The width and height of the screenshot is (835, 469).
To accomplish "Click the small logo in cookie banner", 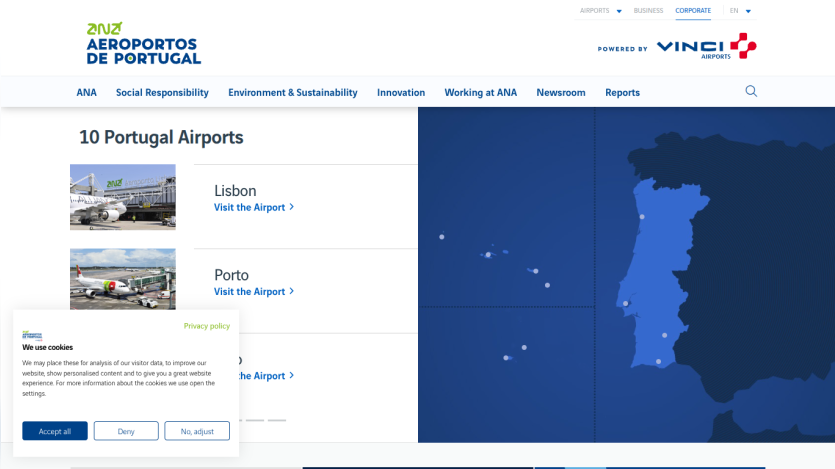I will point(32,335).
